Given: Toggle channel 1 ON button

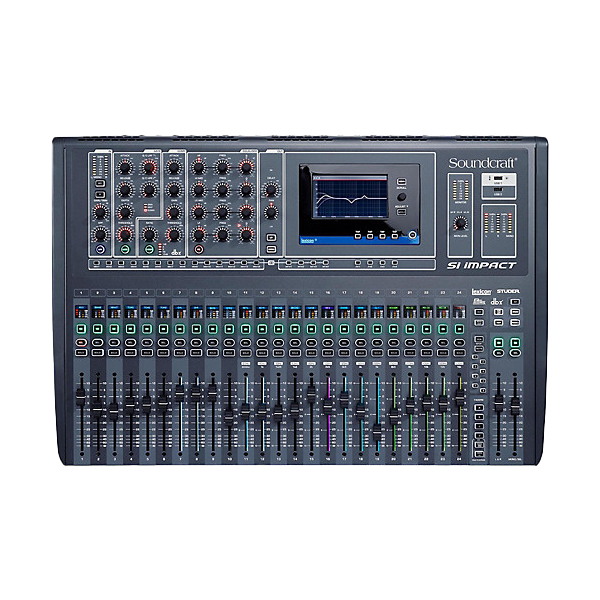Looking at the screenshot, I should 81,329.
